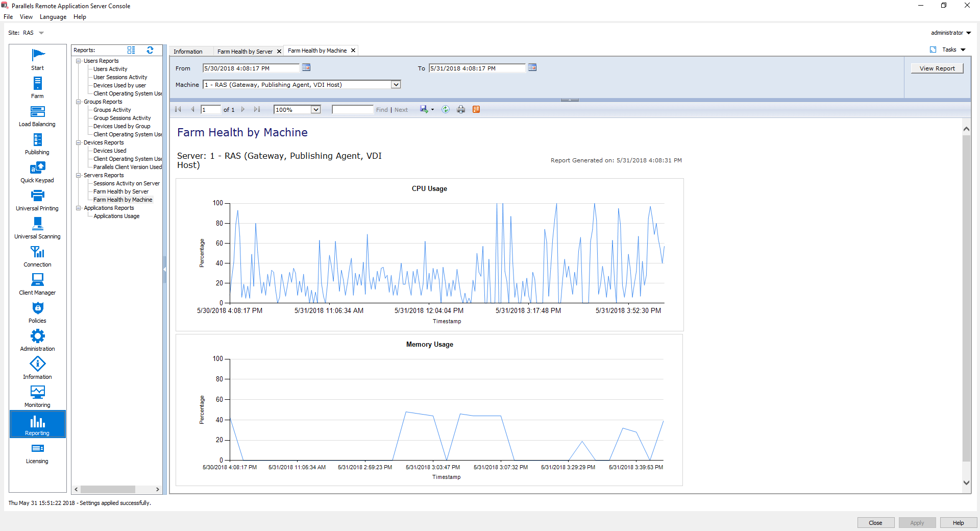Go to first report page
The width and height of the screenshot is (980, 531).
[x=178, y=109]
